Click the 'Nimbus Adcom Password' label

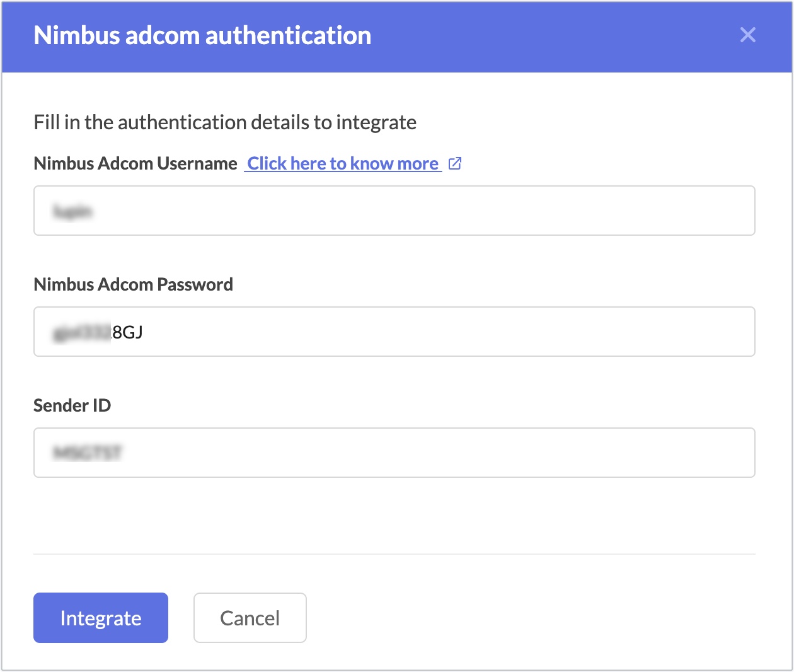pos(134,284)
